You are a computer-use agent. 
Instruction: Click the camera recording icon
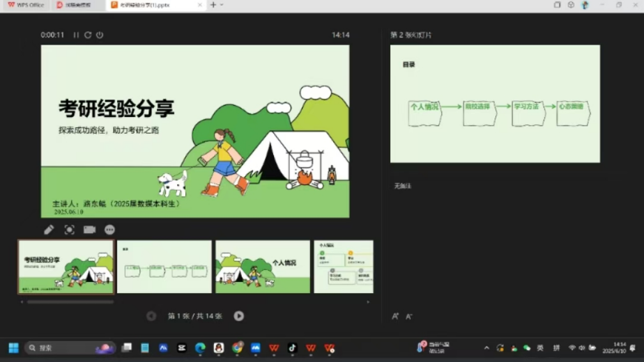point(89,230)
